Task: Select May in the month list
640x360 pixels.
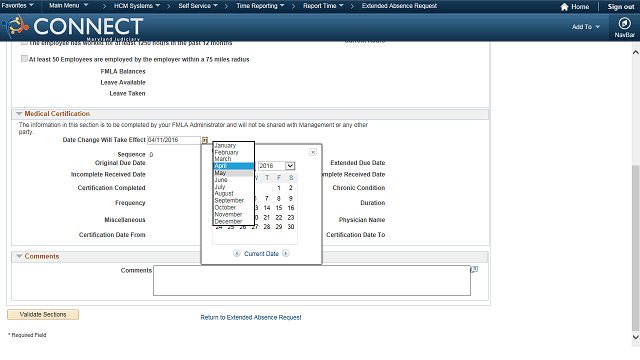Action: pos(233,173)
